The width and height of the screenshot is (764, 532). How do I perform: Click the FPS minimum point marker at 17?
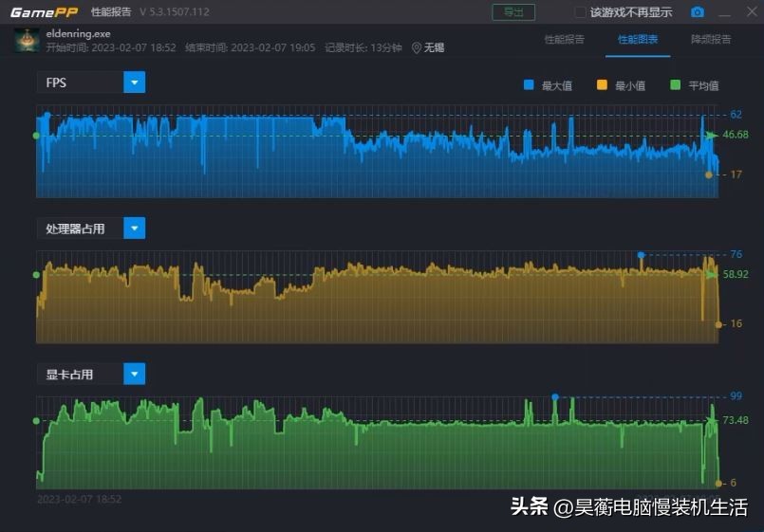pos(708,174)
